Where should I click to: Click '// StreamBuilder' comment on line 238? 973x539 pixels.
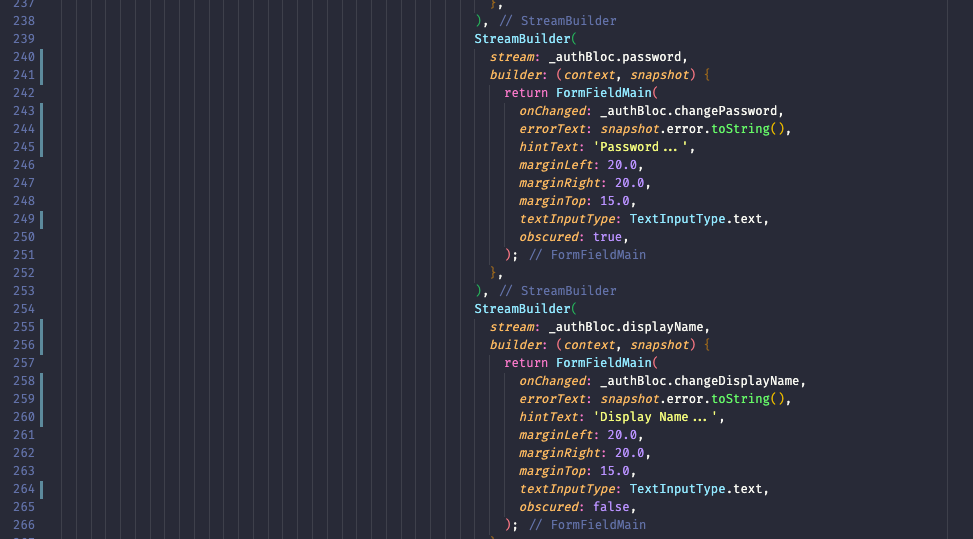[558, 20]
